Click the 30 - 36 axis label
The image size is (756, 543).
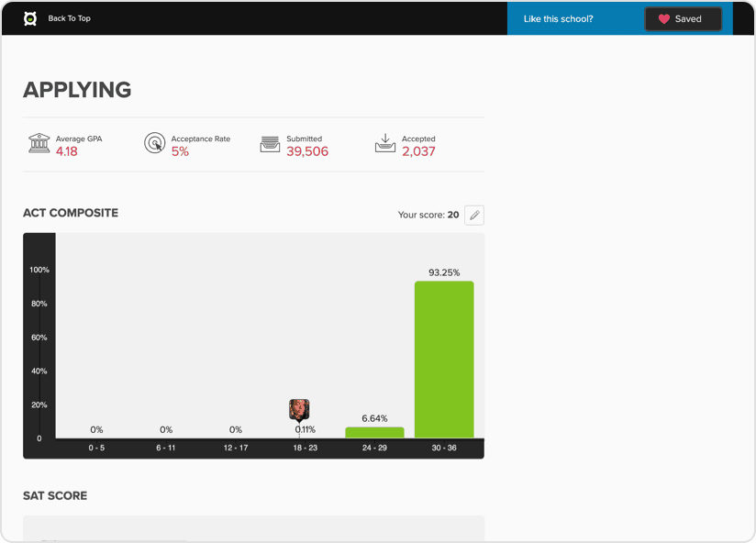tap(444, 448)
